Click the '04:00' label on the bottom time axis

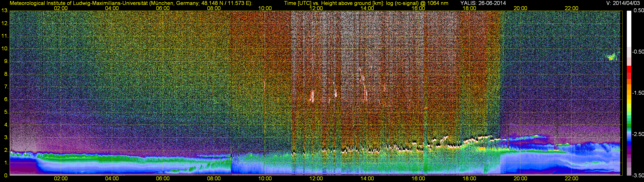pos(112,179)
